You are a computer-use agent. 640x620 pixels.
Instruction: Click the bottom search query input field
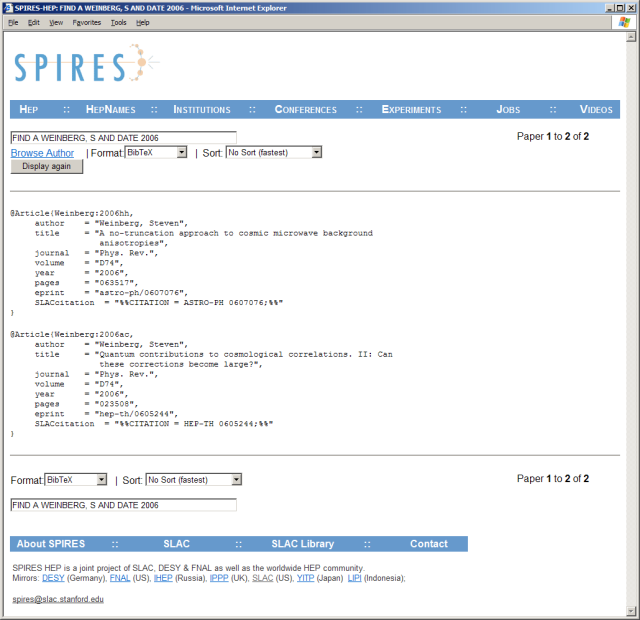pos(123,505)
